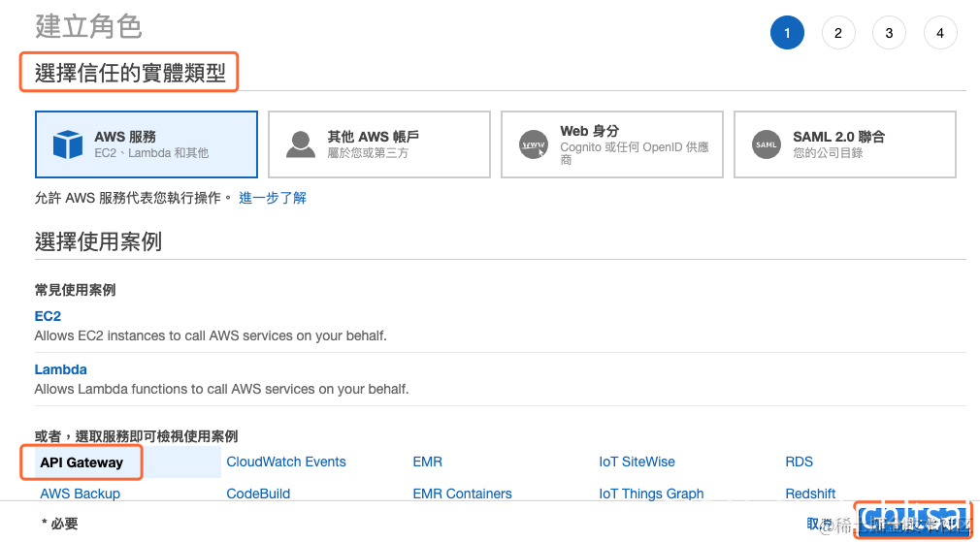Image resolution: width=980 pixels, height=542 pixels.
Task: Select the IoT SiteWise service
Action: (637, 462)
